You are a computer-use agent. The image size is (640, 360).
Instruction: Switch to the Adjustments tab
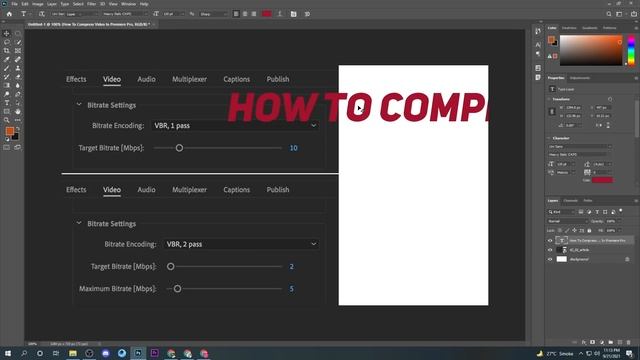point(580,78)
